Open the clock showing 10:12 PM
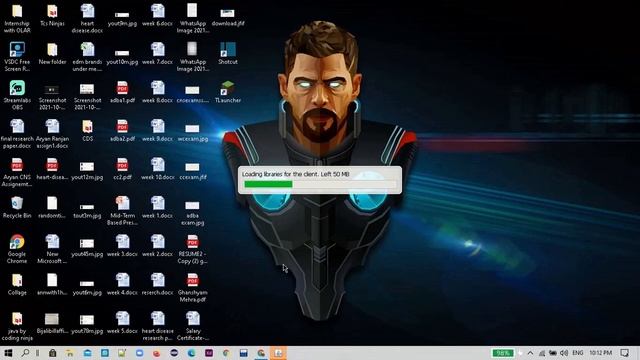Screen dimensions: 640x360 tap(600, 353)
